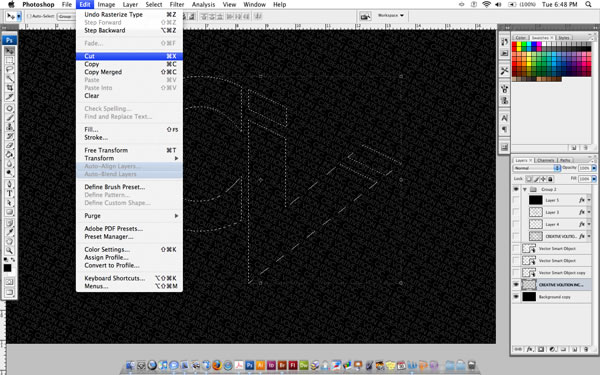
Task: Switch to the Channels tab
Action: click(x=545, y=160)
